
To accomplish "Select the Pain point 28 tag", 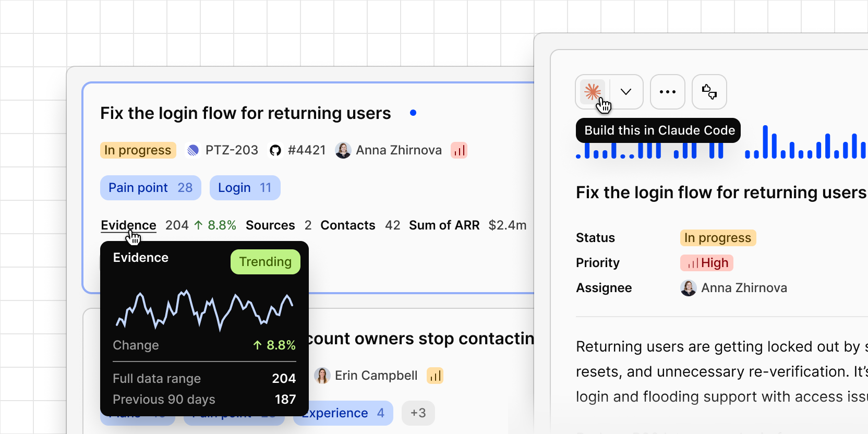I will tap(151, 188).
